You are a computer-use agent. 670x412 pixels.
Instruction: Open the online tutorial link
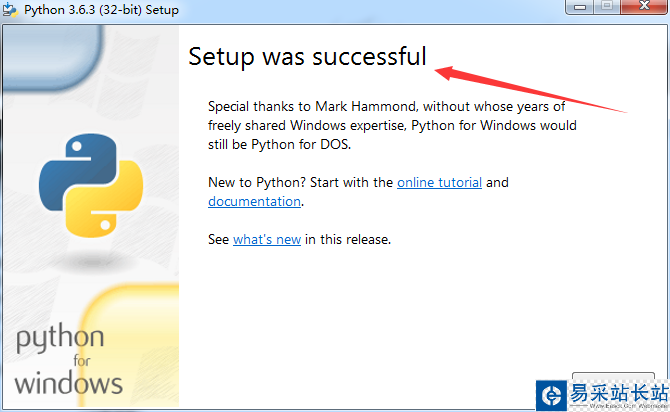[x=439, y=183]
